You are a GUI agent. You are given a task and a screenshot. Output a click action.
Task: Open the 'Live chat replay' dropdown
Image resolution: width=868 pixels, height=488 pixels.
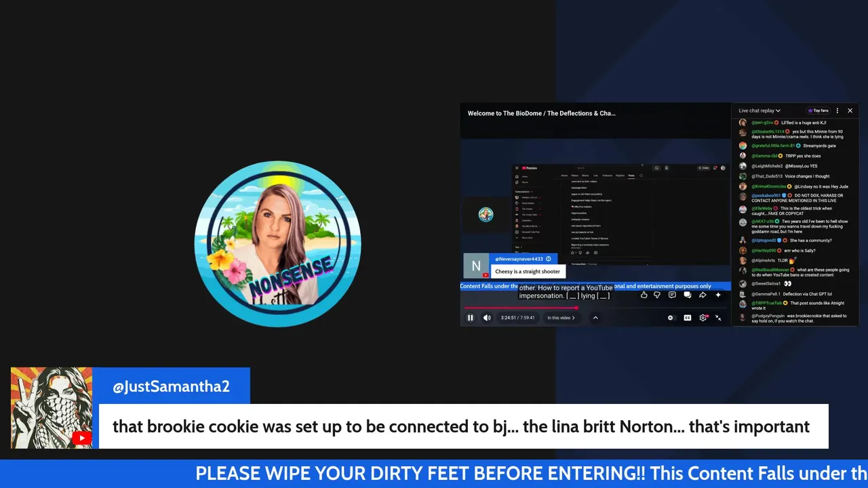pos(759,110)
